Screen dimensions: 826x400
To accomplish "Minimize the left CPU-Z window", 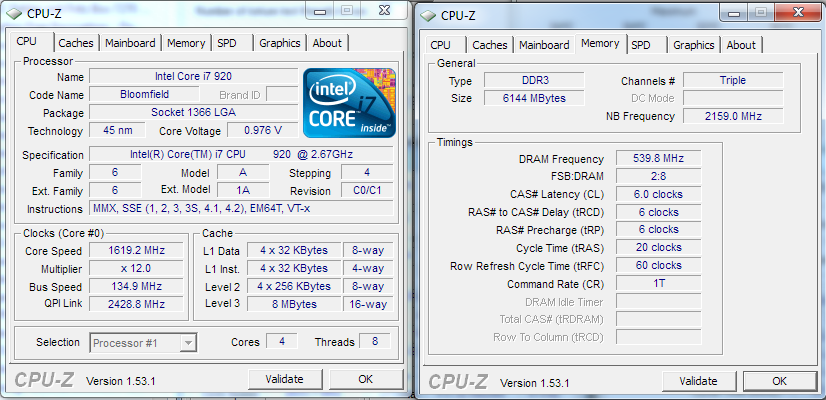I will [322, 9].
